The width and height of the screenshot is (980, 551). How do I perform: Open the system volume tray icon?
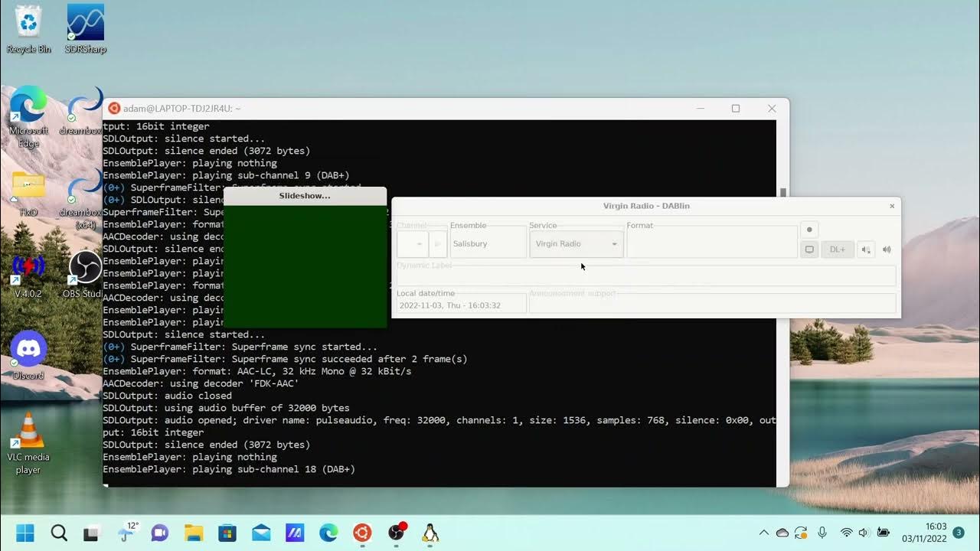pyautogui.click(x=864, y=533)
